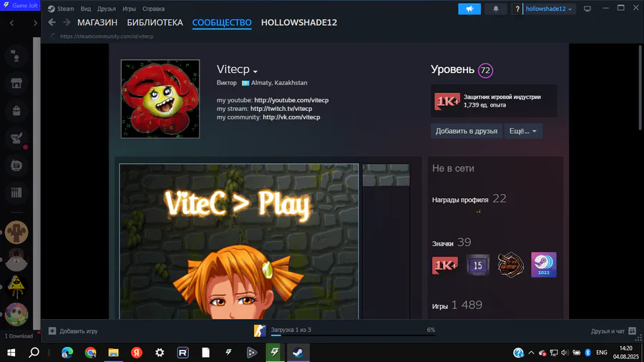This screenshot has height=362, width=644.
Task: Click Добавить в друзья button
Action: (466, 131)
